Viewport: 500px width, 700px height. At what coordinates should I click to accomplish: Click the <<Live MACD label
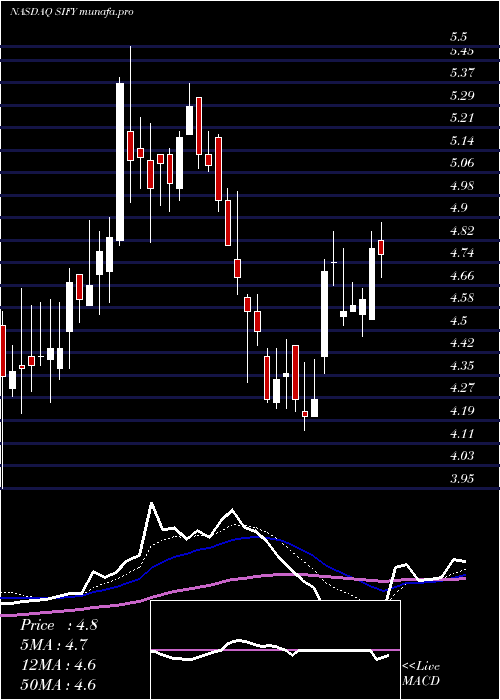click(421, 673)
